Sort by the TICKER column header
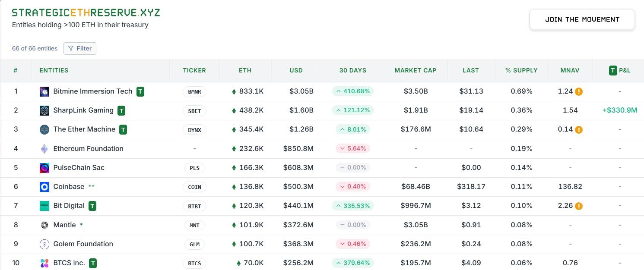Image resolution: width=644 pixels, height=270 pixels. click(194, 70)
